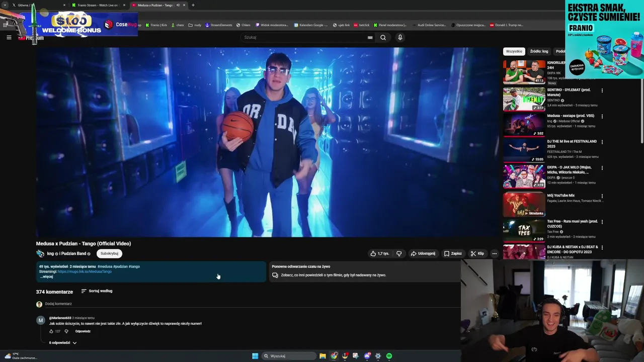
Task: Save video with the Zapisz button
Action: click(x=453, y=253)
